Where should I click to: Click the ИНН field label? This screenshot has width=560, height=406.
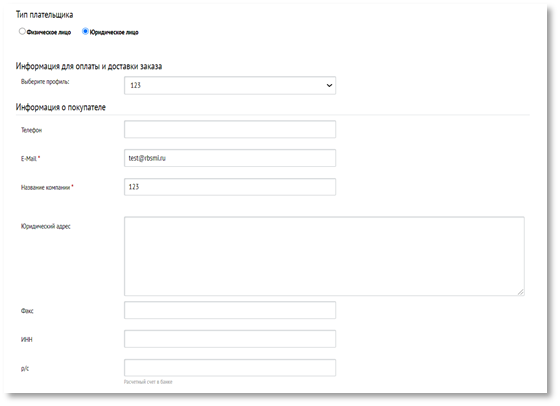27,340
